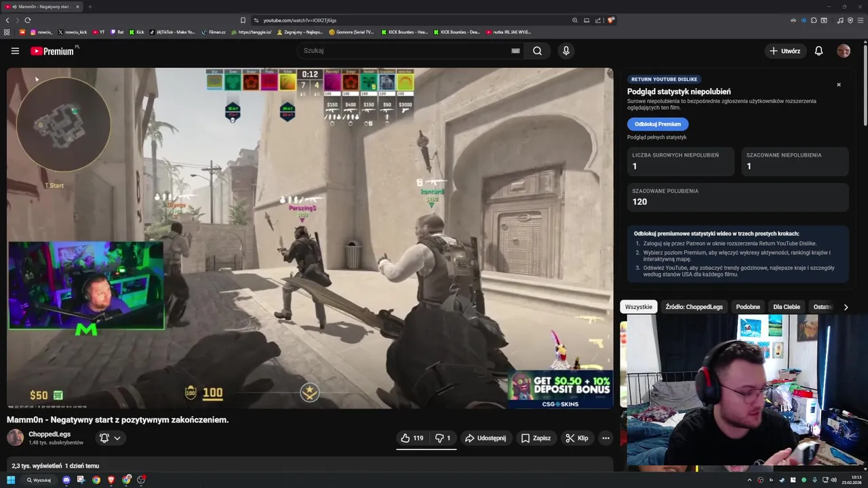This screenshot has width=868, height=488.
Task: Expand subscription notification bell dropdown
Action: [x=110, y=438]
